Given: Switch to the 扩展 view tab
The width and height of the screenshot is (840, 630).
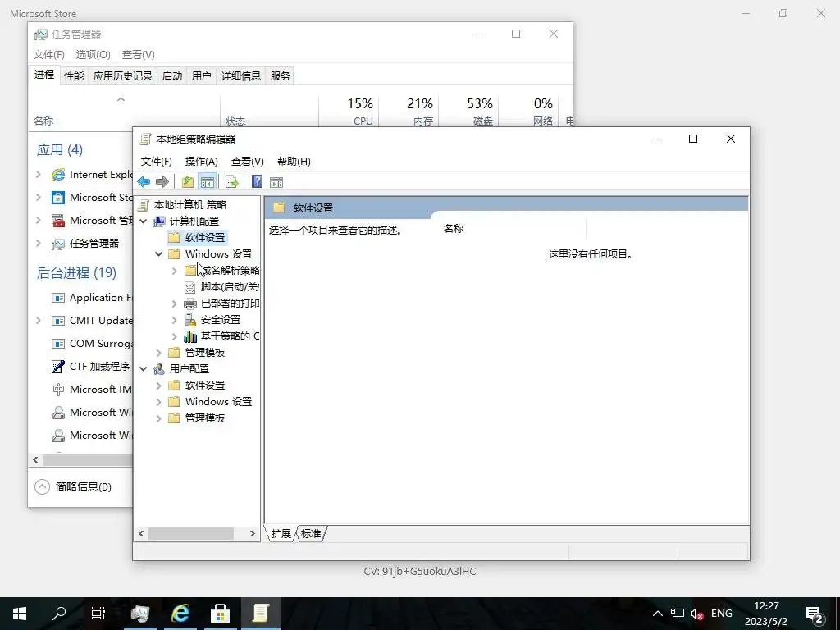Looking at the screenshot, I should [x=281, y=533].
